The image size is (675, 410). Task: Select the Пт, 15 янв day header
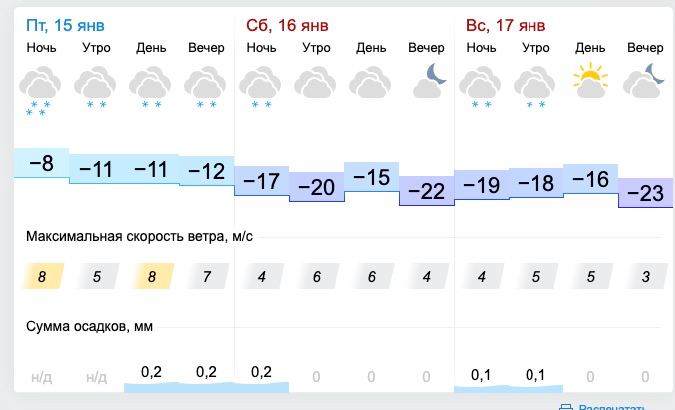click(x=65, y=24)
